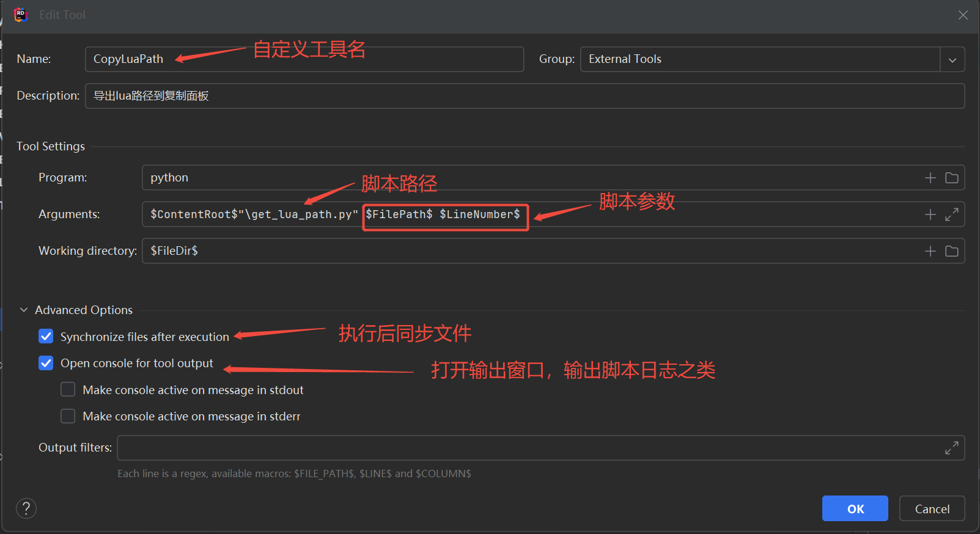Enable Make console active on stderr message
980x534 pixels.
tap(68, 416)
